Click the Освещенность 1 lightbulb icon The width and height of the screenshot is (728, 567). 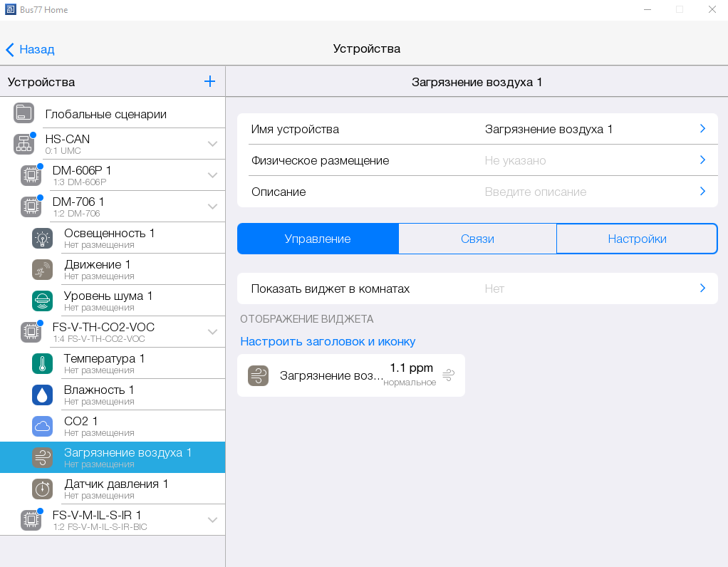coord(42,239)
